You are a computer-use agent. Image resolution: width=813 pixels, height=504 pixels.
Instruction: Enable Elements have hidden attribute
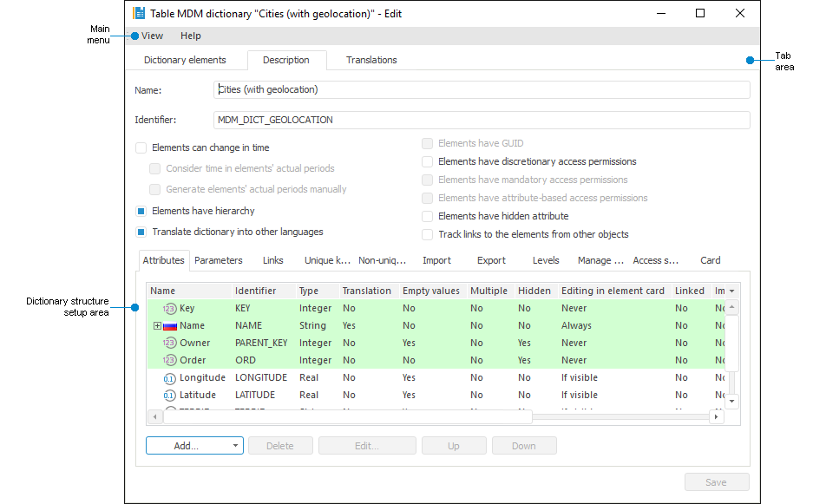pyautogui.click(x=427, y=218)
